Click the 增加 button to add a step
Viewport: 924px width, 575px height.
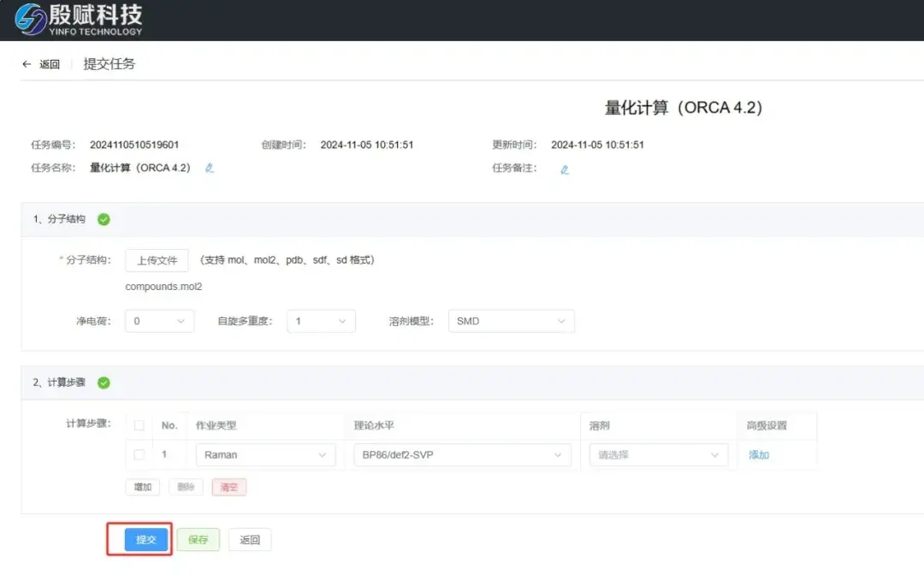(x=142, y=486)
